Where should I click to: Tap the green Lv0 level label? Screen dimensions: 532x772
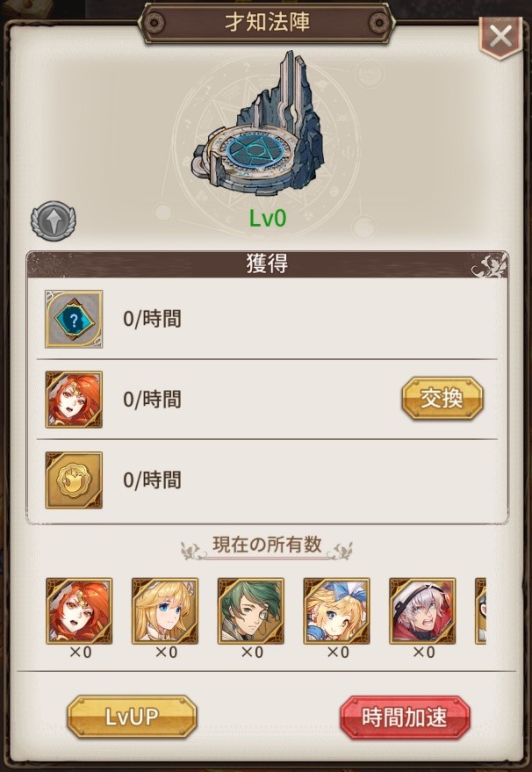267,219
